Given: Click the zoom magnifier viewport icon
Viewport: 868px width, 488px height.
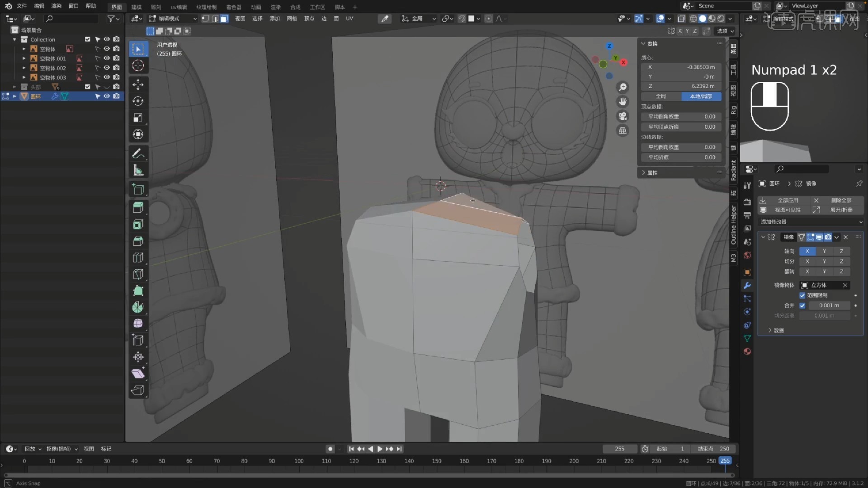Looking at the screenshot, I should [x=623, y=87].
